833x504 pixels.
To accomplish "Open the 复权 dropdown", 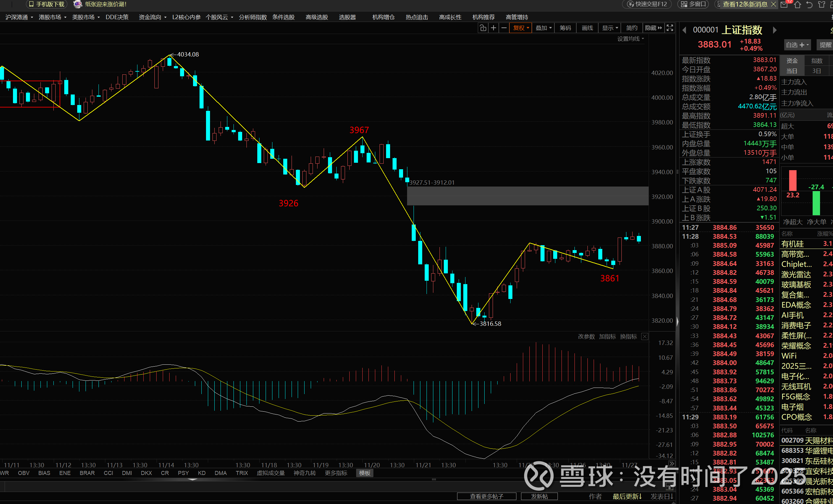I will [521, 28].
